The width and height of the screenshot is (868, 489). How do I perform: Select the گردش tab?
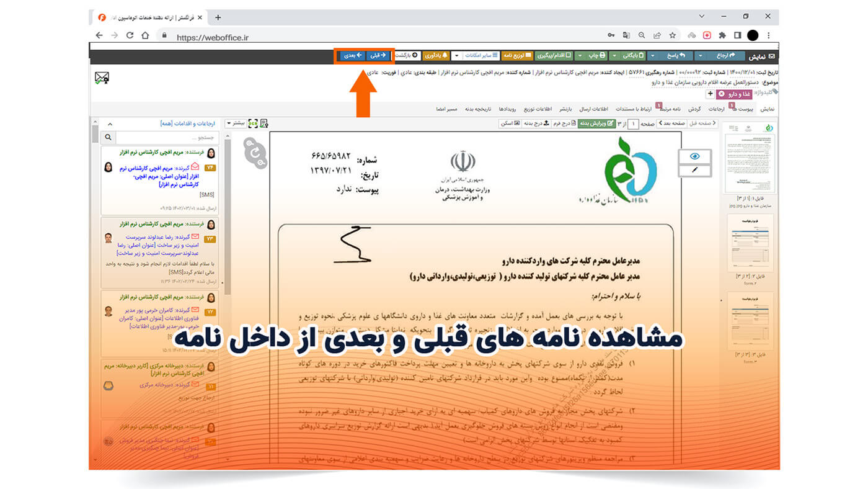click(x=694, y=109)
